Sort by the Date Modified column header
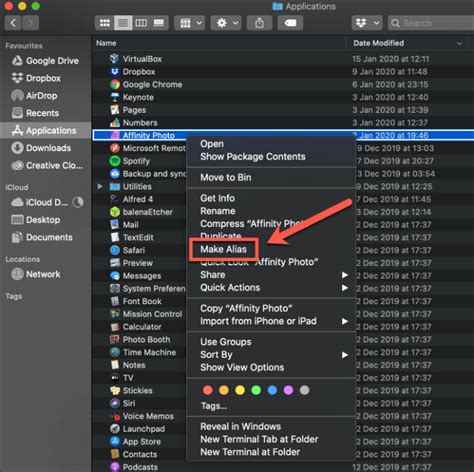The image size is (474, 472). point(408,43)
